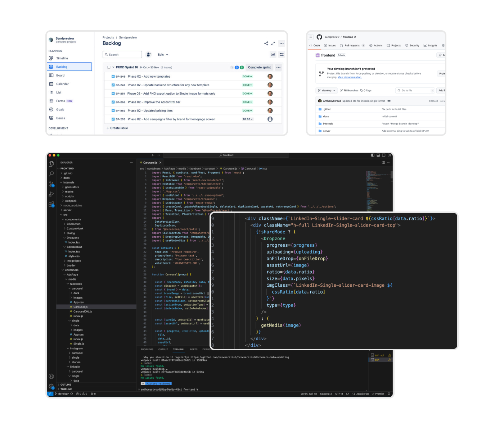Check the SP-253 issue checkbox
504x428 pixels.
pyautogui.click(x=113, y=119)
